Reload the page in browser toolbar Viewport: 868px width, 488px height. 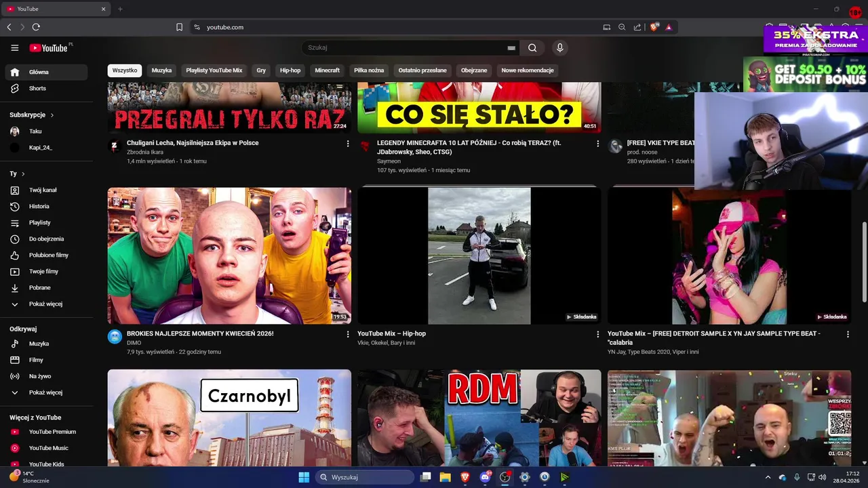tap(36, 27)
